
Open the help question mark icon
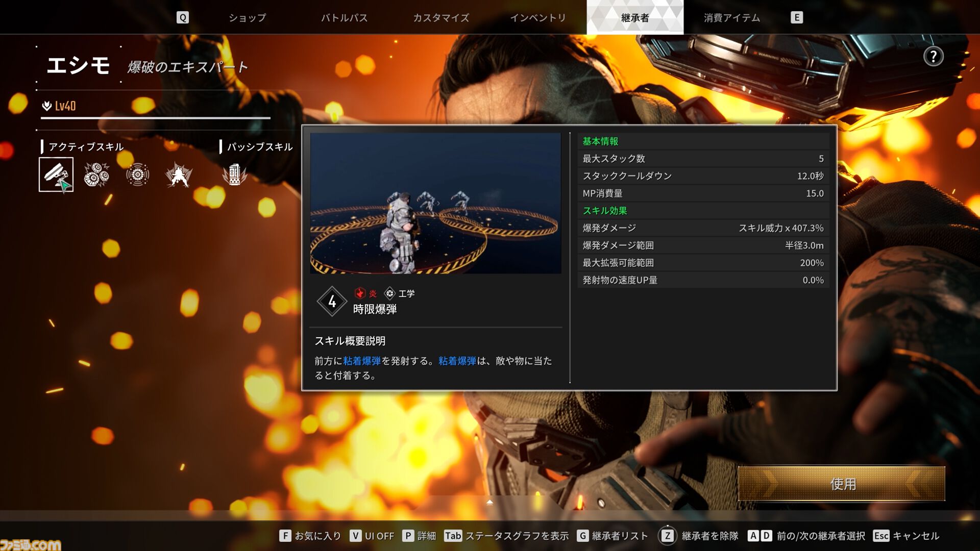point(933,56)
